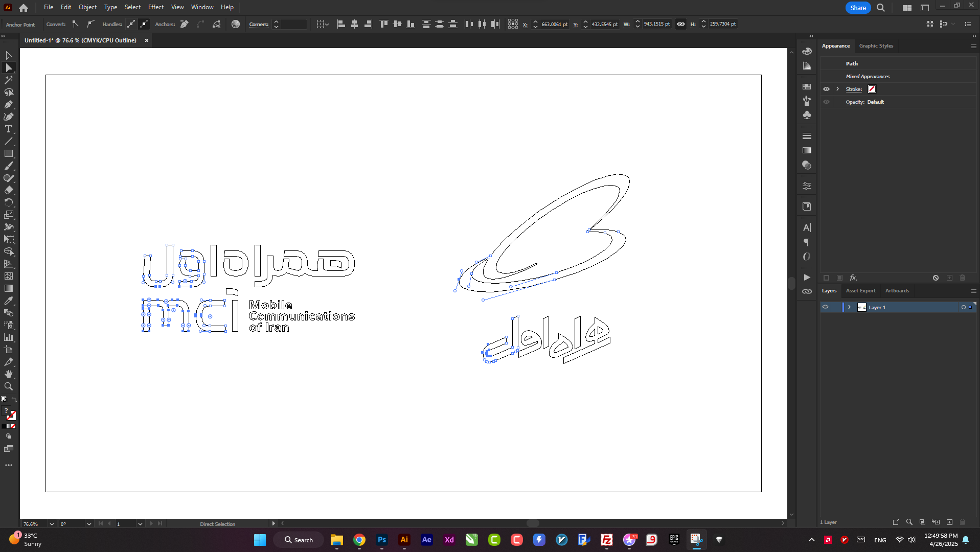The width and height of the screenshot is (980, 552).
Task: Select the Selection tool arrow
Action: pos(9,55)
